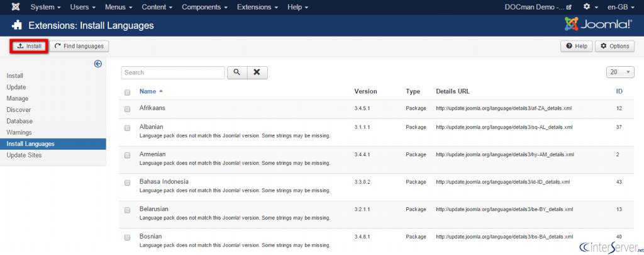Select Install Languages in the sidebar
Screen dimensions: 644x255
coord(53,144)
